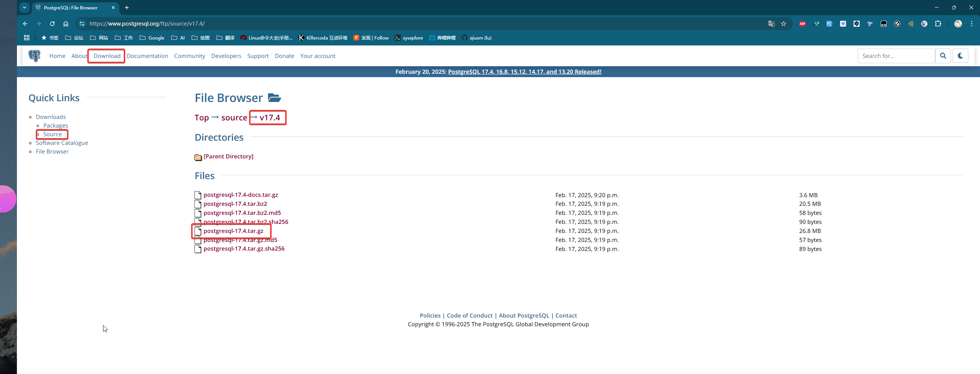Click browser back arrow
Viewport: 980px width, 374px height.
(25, 24)
